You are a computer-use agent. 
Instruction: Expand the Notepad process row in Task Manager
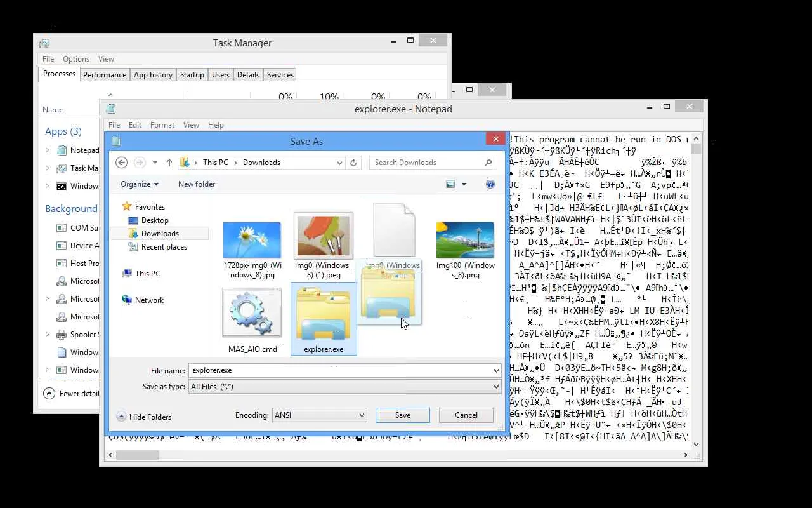click(x=48, y=150)
